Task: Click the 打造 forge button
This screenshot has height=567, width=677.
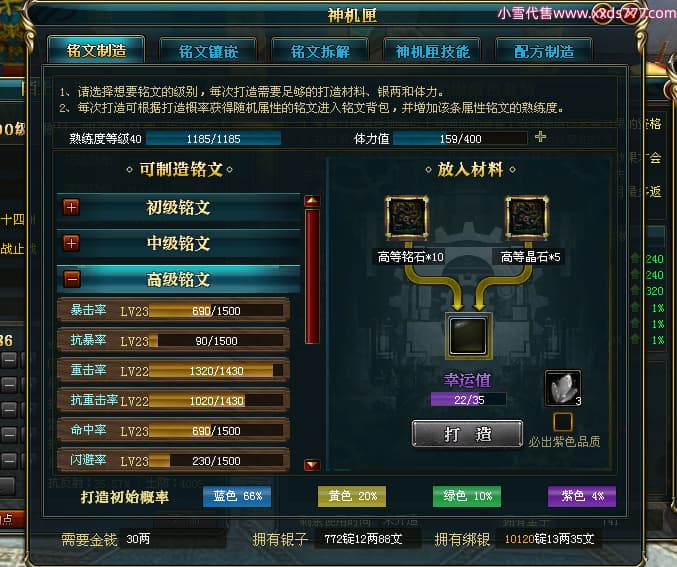Action: pyautogui.click(x=467, y=434)
